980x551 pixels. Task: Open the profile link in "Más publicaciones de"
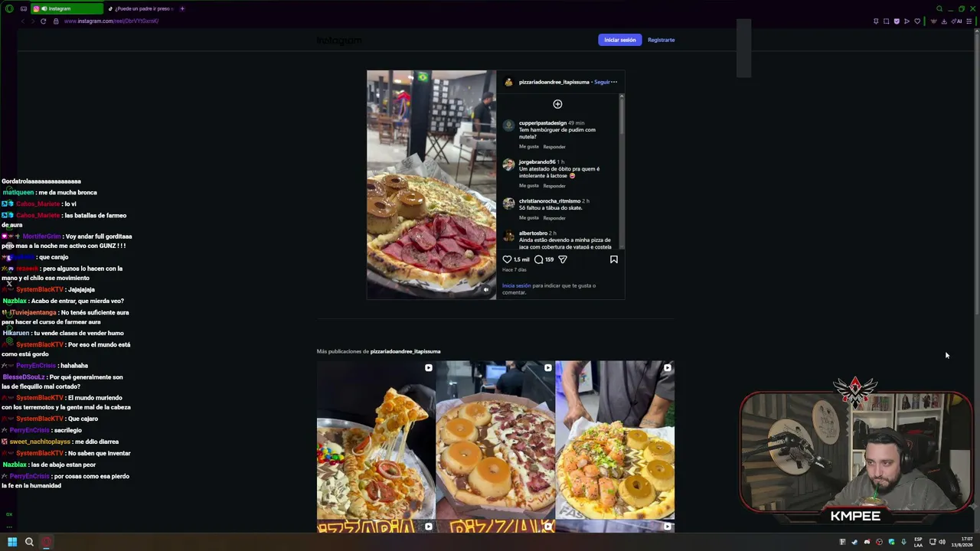click(405, 351)
